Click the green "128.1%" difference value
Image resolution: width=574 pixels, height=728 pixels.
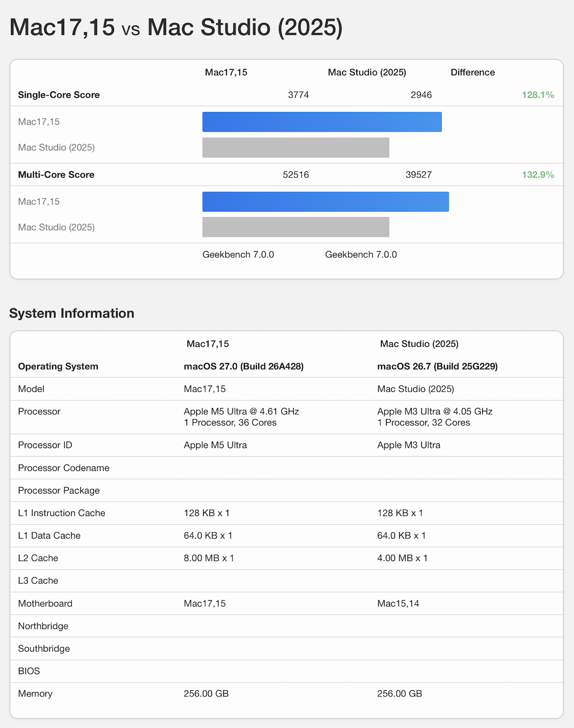click(x=538, y=95)
